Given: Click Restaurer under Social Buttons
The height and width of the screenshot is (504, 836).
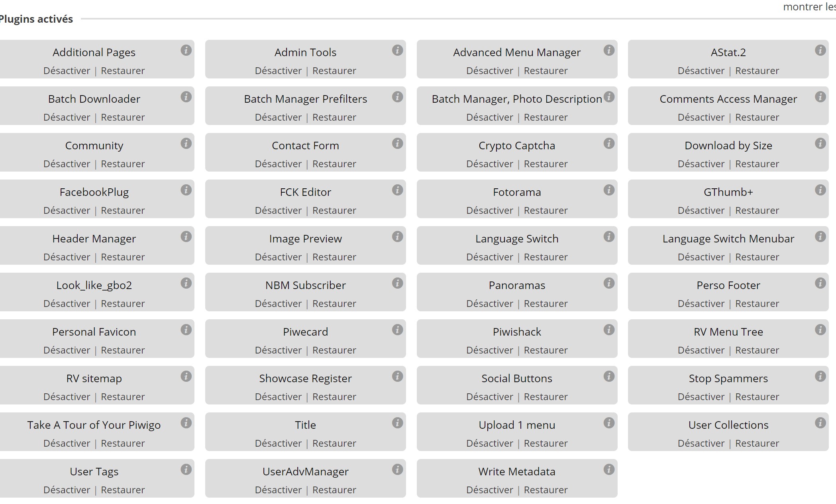Looking at the screenshot, I should point(546,397).
